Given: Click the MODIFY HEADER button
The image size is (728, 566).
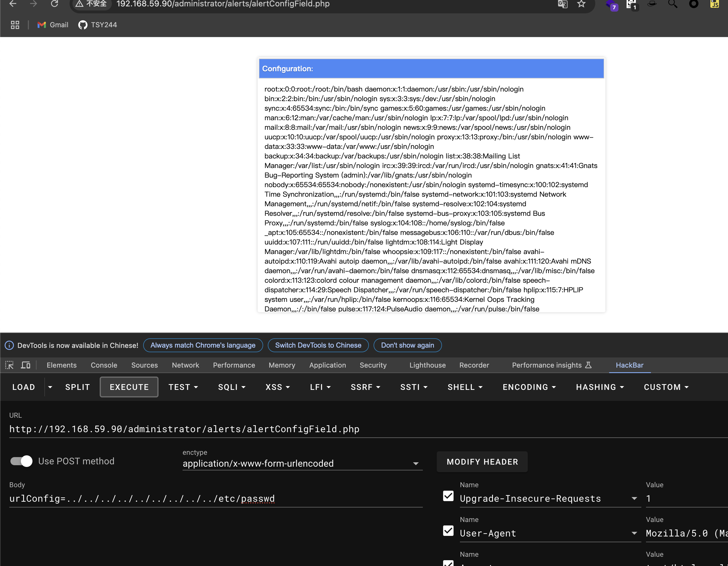Looking at the screenshot, I should pos(482,462).
